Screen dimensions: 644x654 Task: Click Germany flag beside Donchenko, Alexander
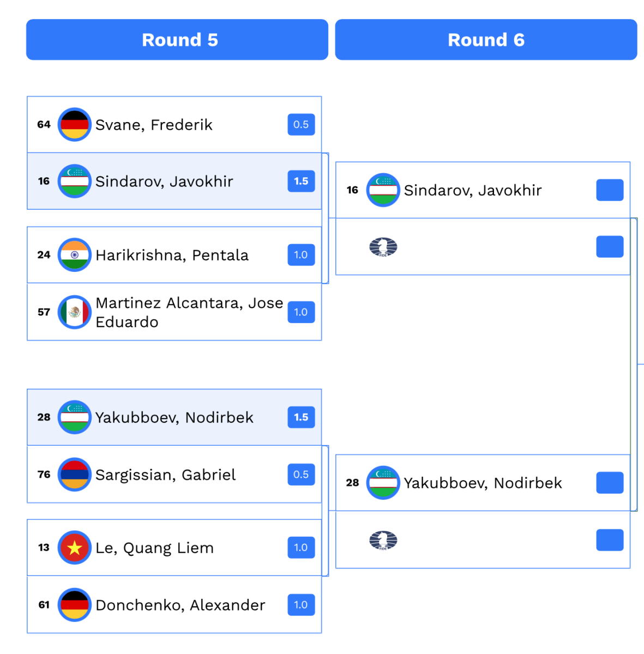tap(74, 605)
